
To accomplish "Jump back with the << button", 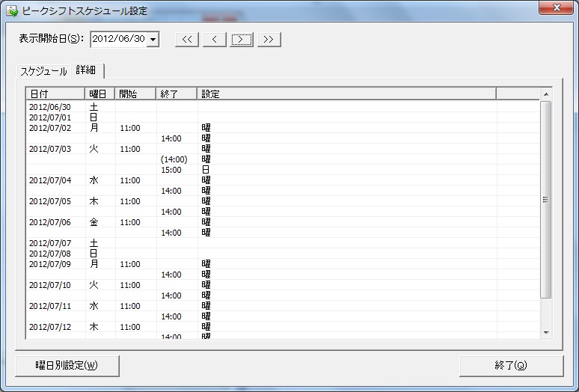I will 187,40.
